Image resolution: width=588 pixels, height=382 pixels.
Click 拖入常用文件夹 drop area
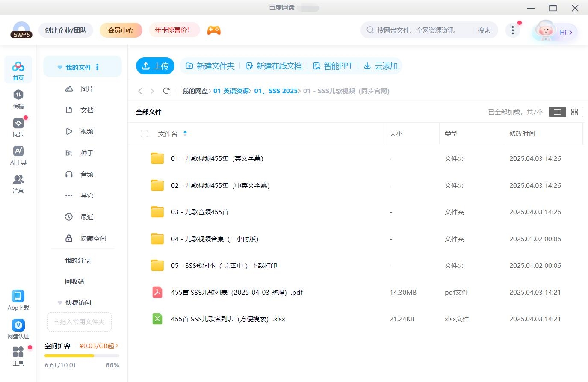80,322
